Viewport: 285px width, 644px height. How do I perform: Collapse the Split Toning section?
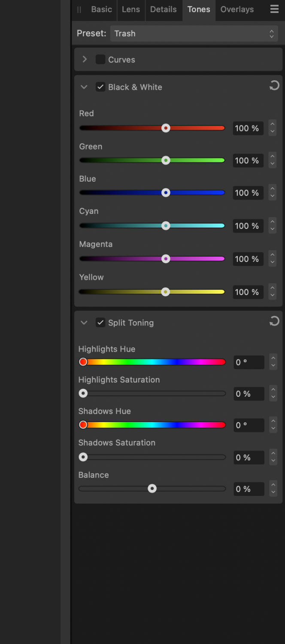point(84,323)
